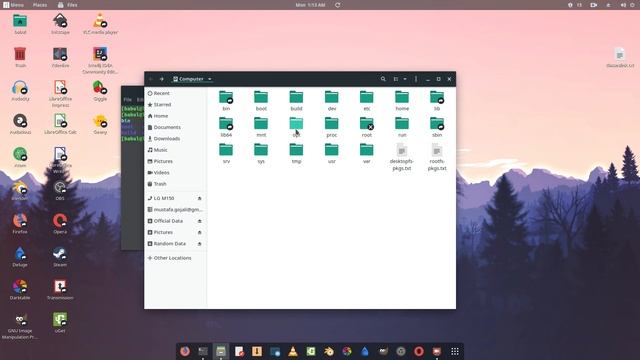Open the Trash desktop icon
The height and width of the screenshot is (360, 640).
click(20, 57)
